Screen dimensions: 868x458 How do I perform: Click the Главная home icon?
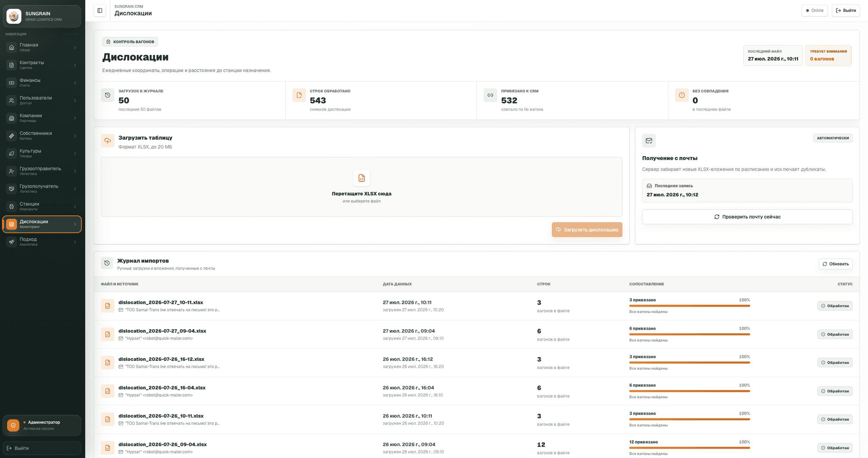[11, 47]
